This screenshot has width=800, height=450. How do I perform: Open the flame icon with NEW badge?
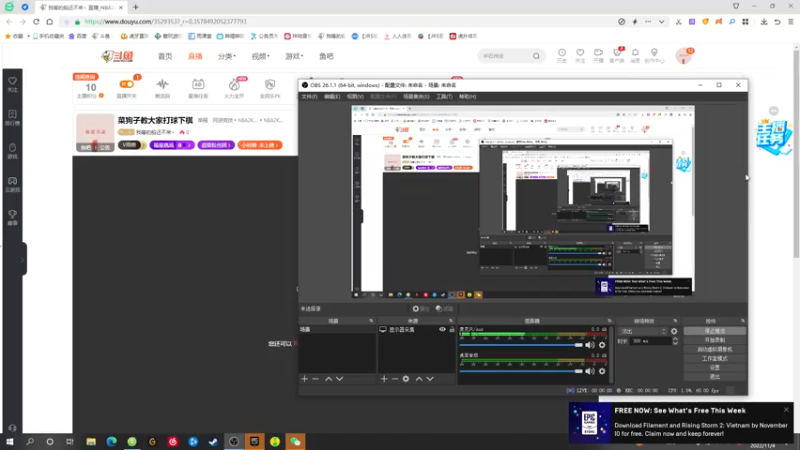tap(234, 88)
